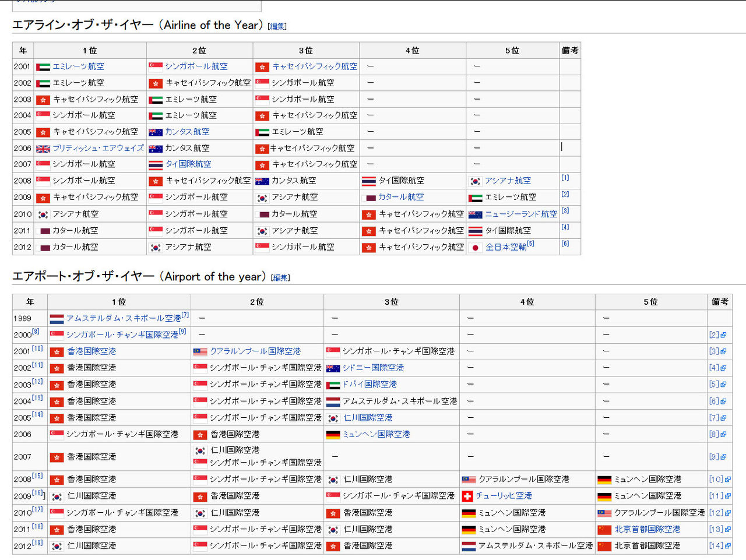The width and height of the screenshot is (746, 560).
Task: Open the ドバイ国際空港 link
Action: tap(370, 384)
